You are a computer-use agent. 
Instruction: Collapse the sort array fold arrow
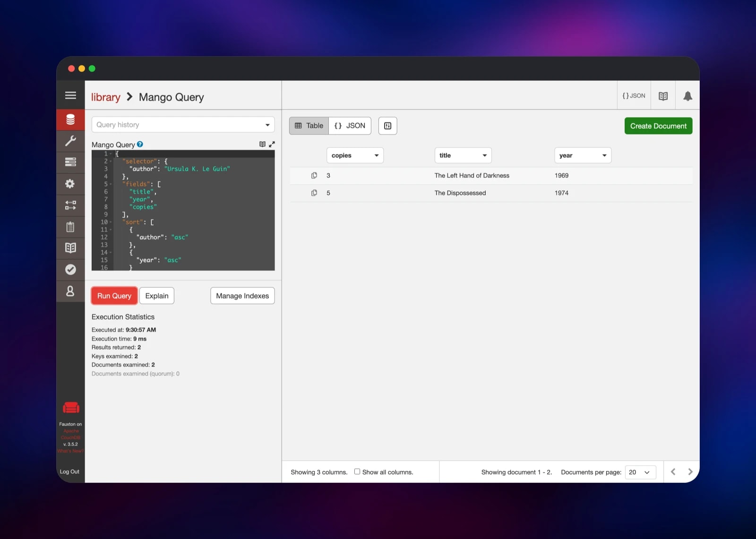pos(111,222)
